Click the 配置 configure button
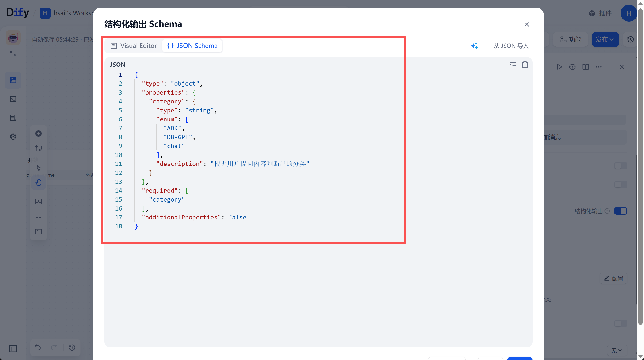The width and height of the screenshot is (644, 360). [x=614, y=279]
